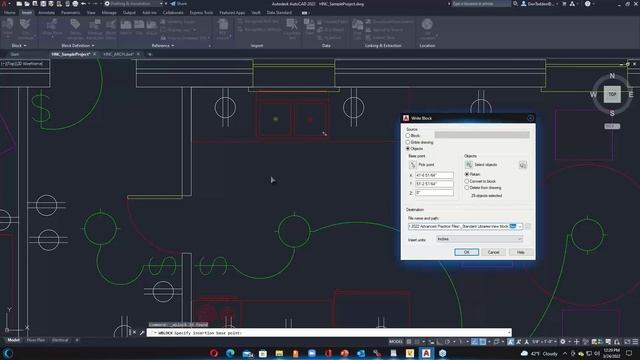Choose Convert to block option
The width and height of the screenshot is (640, 360).
tap(467, 181)
